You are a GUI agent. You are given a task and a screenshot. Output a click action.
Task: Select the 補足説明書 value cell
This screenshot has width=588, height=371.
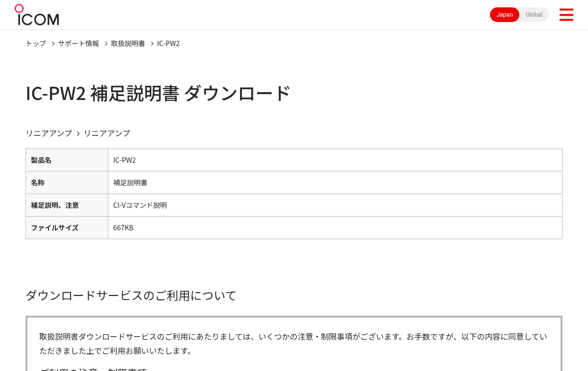tap(335, 183)
